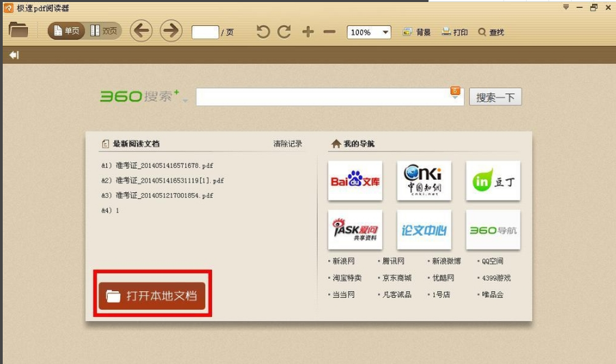Open recent file 准考证_2014051416531119[1].pdf
The width and height of the screenshot is (616, 364).
pos(162,180)
